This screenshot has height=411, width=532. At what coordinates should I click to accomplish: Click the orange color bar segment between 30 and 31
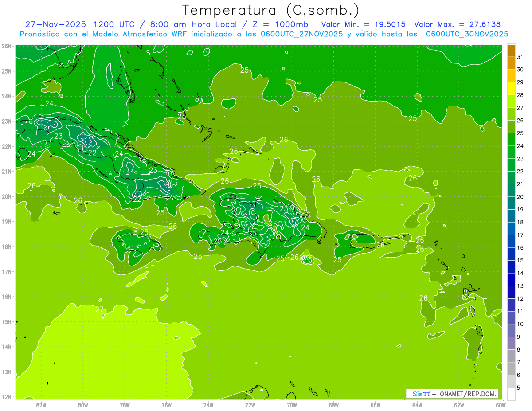point(512,63)
